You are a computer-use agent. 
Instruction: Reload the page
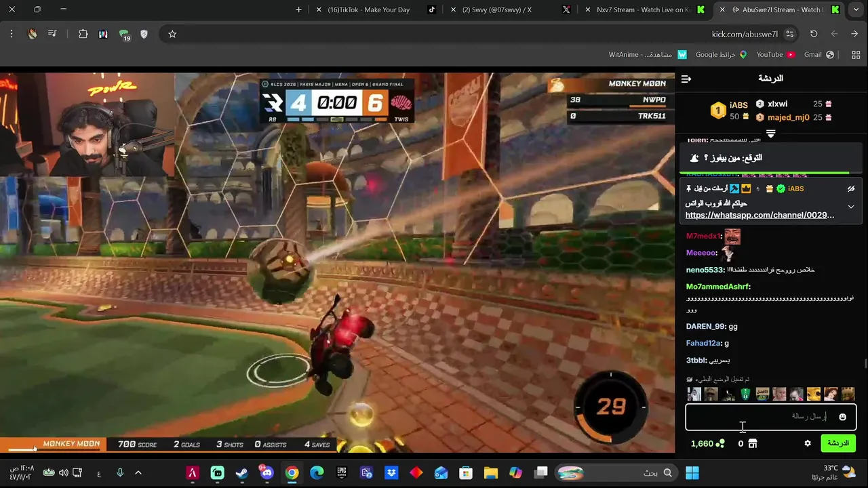tap(814, 34)
